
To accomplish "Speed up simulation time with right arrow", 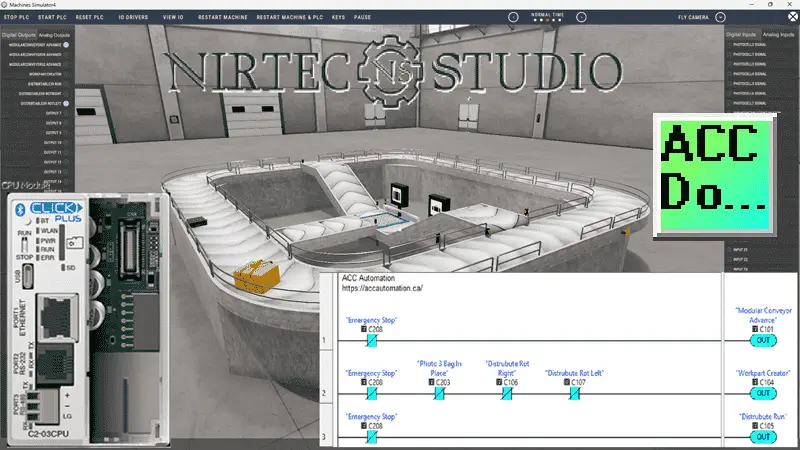I will click(581, 17).
